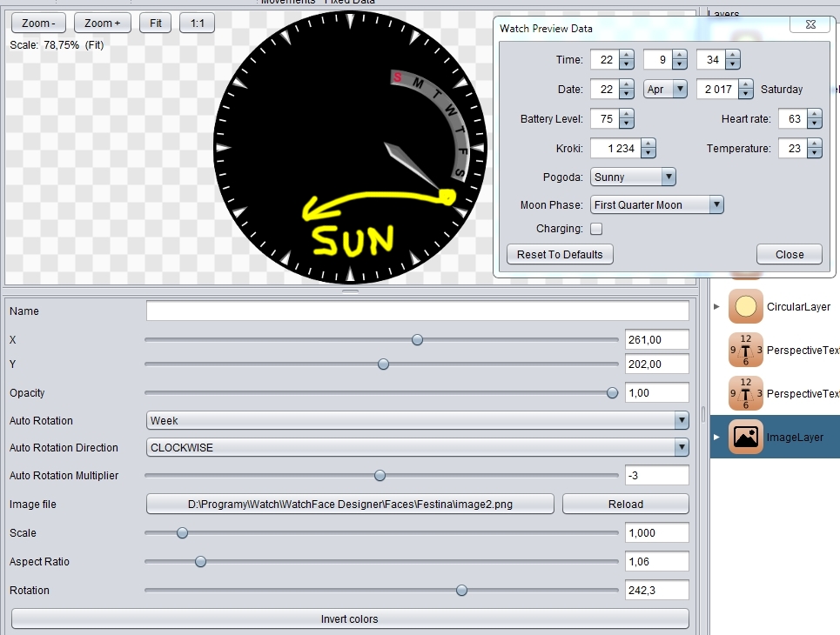
Task: Click Reset To Defaults button
Action: click(x=560, y=254)
